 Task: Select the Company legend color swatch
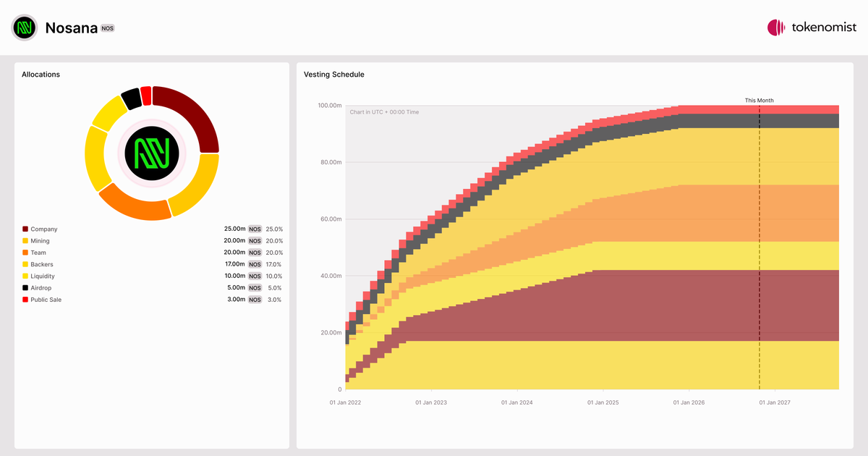click(25, 229)
